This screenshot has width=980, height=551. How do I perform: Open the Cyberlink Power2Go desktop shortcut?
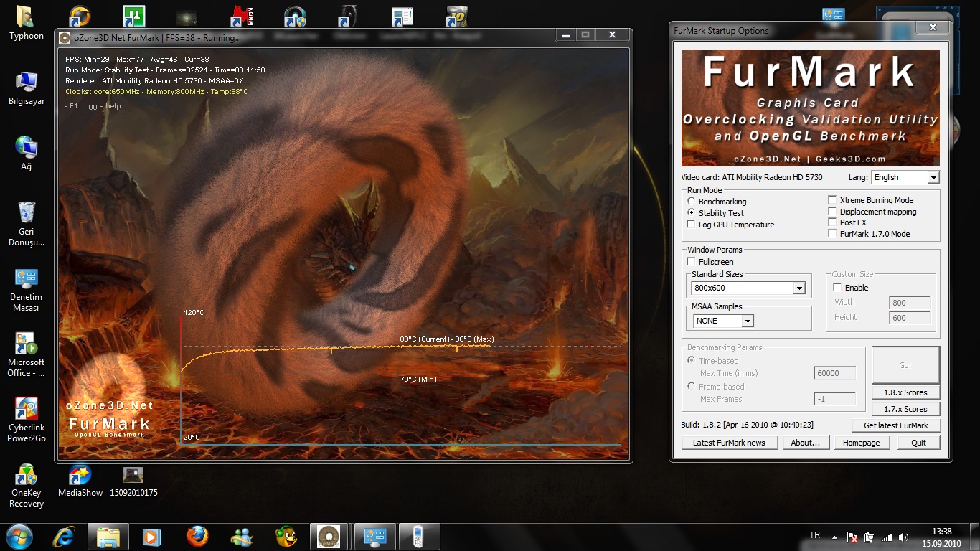pyautogui.click(x=26, y=420)
